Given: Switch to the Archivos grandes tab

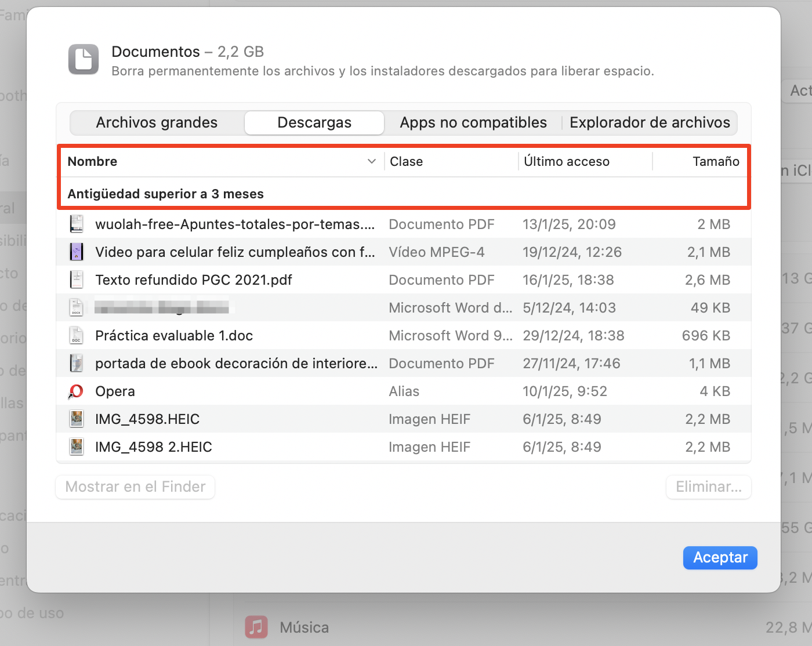Looking at the screenshot, I should [157, 122].
